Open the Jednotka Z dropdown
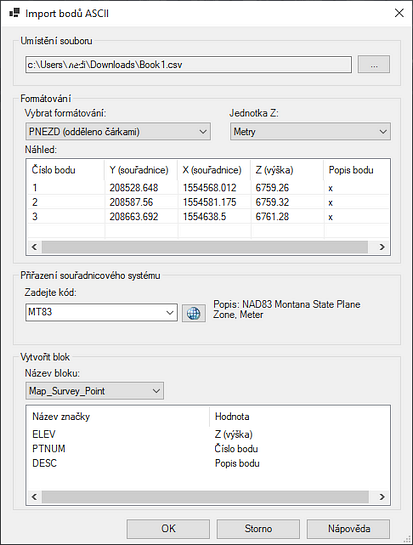 310,132
